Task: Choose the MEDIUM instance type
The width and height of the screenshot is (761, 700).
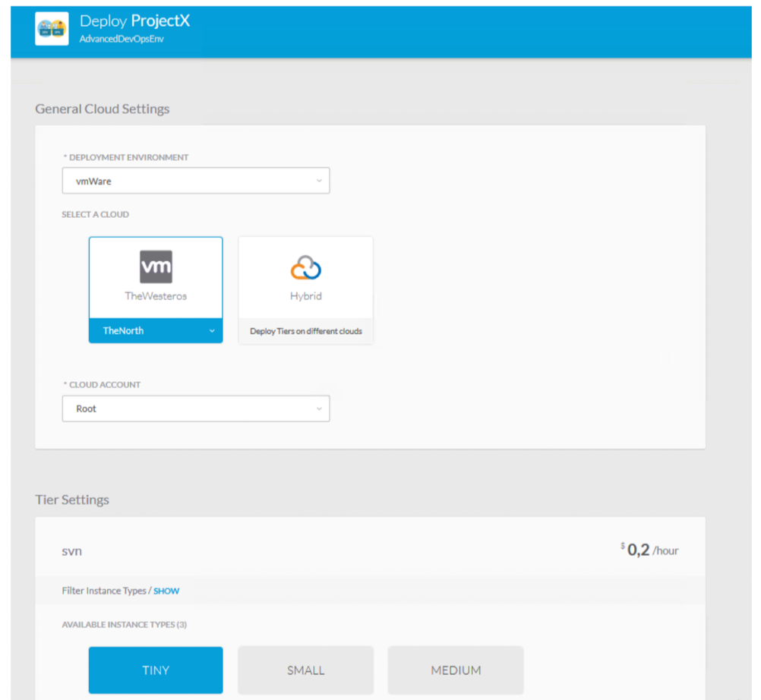Action: point(456,670)
